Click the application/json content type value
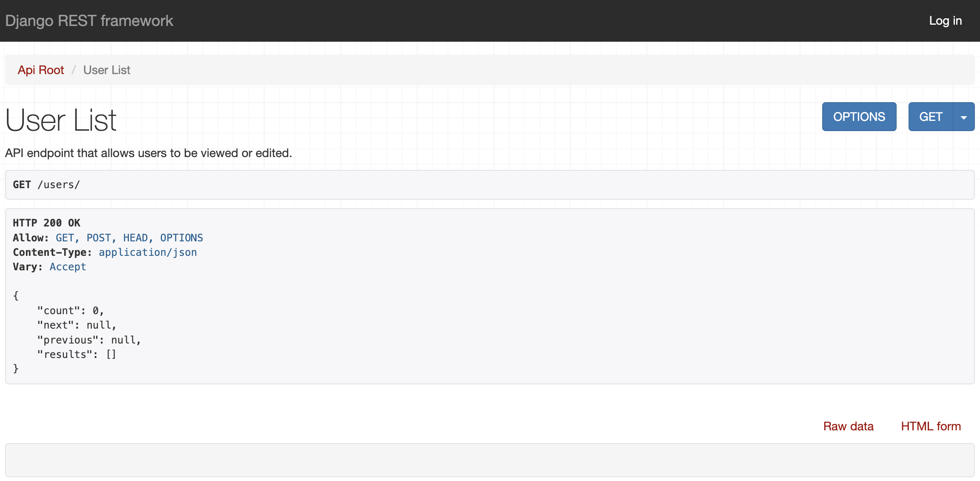 pyautogui.click(x=148, y=252)
